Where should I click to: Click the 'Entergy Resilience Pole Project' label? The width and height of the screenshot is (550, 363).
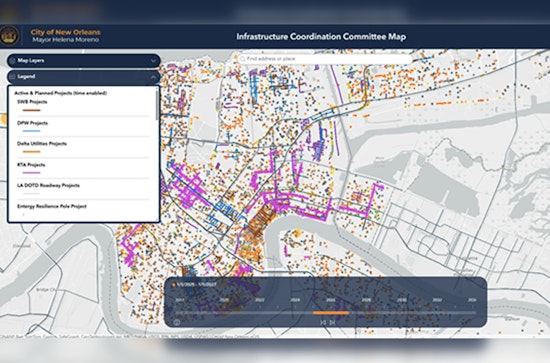[52, 206]
